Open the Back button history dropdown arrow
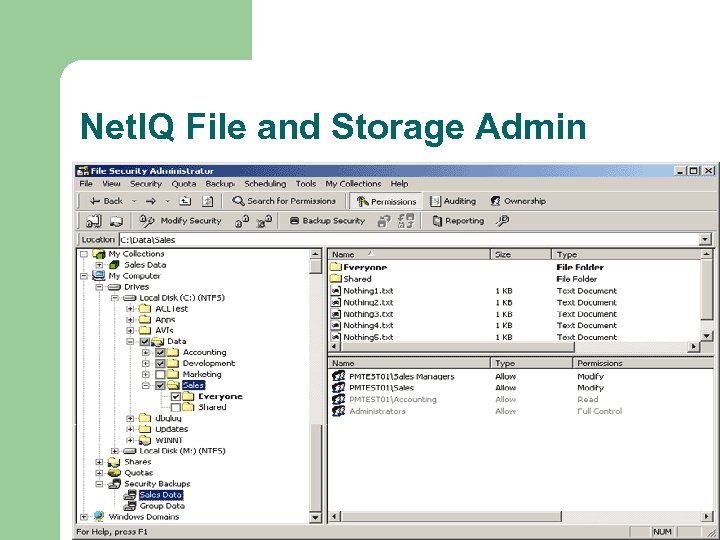Viewport: 720px width, 540px height. tap(134, 201)
